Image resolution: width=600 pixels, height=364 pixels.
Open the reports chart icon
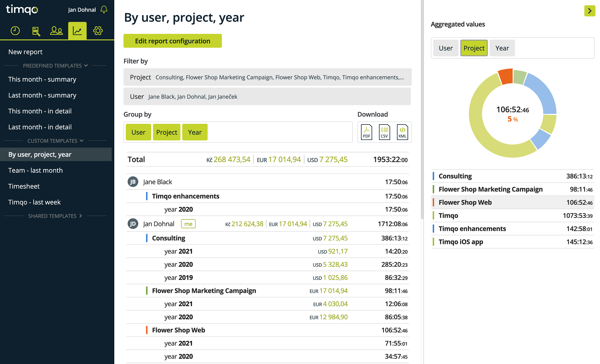pyautogui.click(x=77, y=31)
